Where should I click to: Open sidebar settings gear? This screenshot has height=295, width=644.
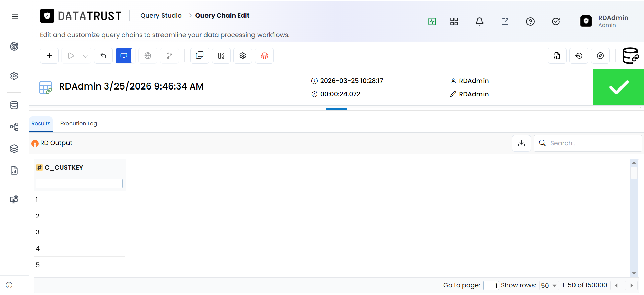pyautogui.click(x=14, y=76)
